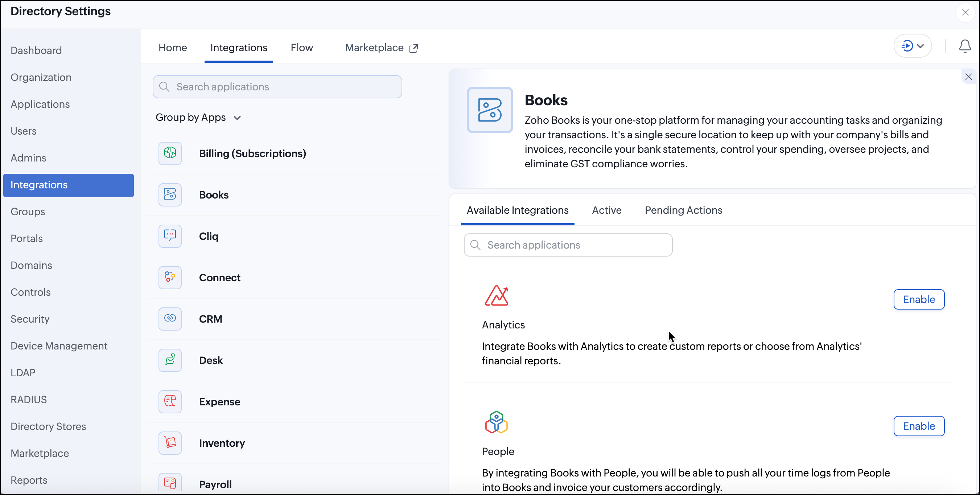This screenshot has height=495, width=980.
Task: Go to Security in the sidebar
Action: coord(30,319)
